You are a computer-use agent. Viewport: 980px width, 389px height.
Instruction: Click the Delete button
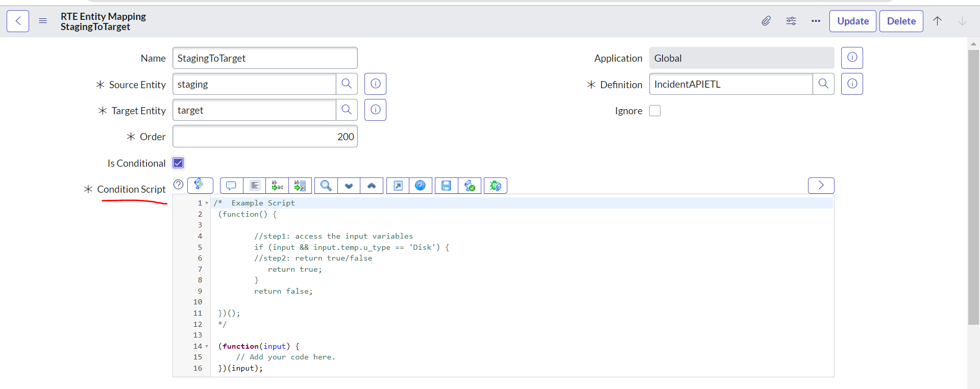click(901, 21)
